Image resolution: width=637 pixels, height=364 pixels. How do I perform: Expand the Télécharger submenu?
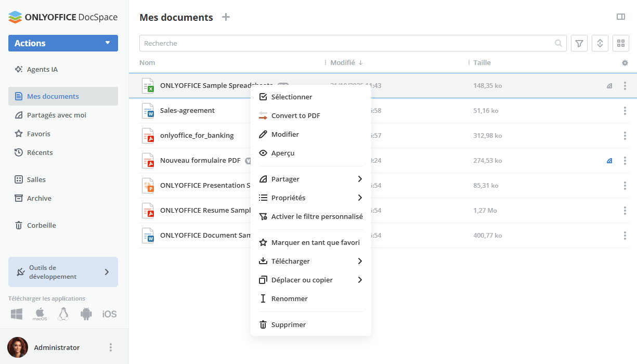point(310,261)
